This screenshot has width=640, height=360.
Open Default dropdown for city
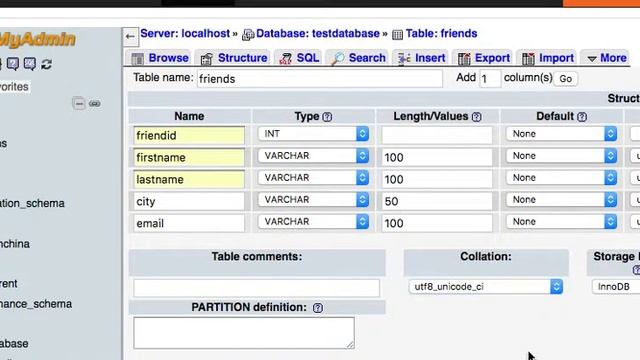pos(562,200)
